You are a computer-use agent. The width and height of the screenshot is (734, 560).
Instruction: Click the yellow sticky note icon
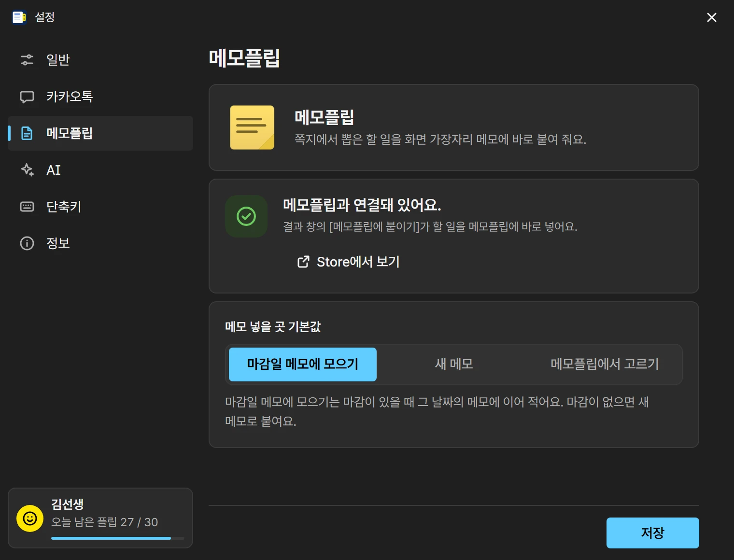[252, 127]
